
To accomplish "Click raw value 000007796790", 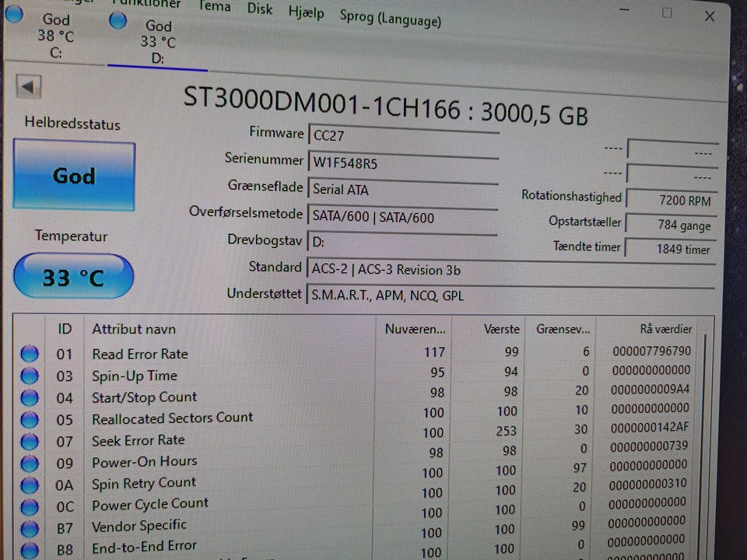I will click(x=651, y=351).
